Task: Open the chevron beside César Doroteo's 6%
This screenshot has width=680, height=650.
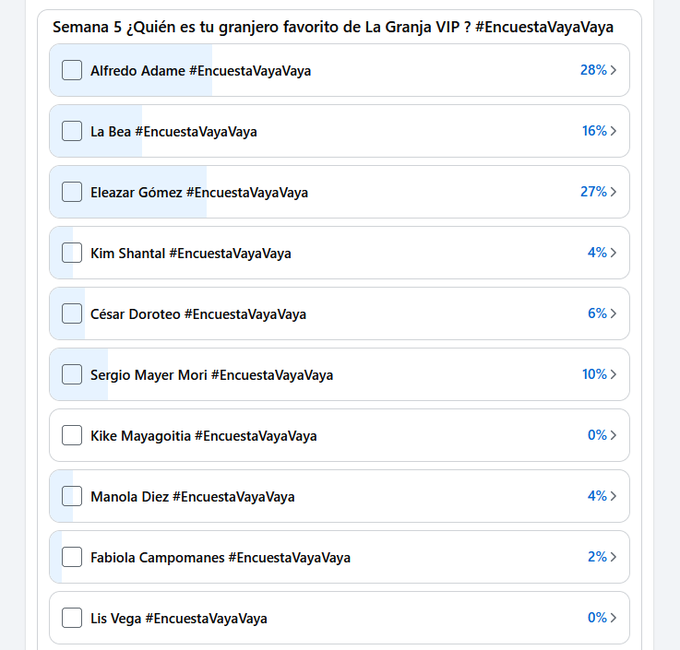Action: click(x=613, y=314)
